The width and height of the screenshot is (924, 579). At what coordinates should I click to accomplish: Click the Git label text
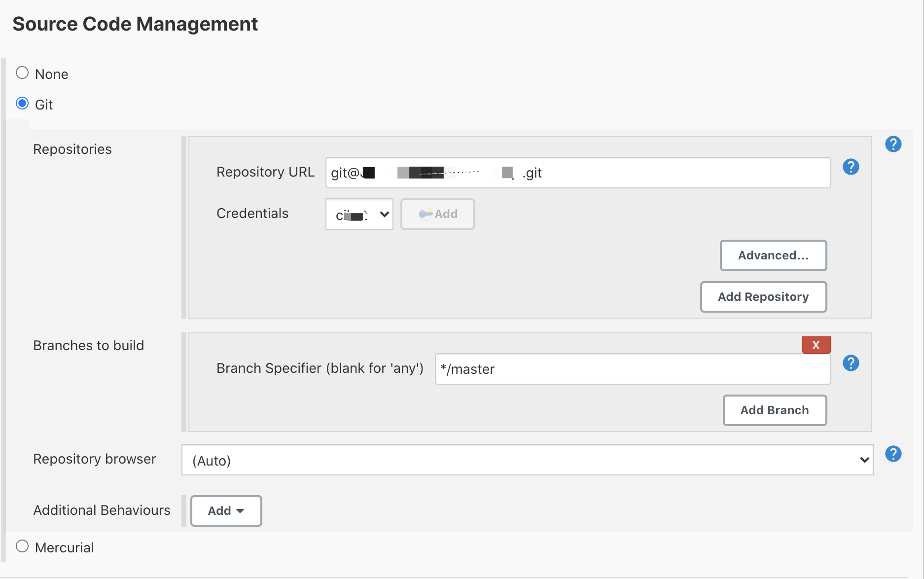[44, 105]
